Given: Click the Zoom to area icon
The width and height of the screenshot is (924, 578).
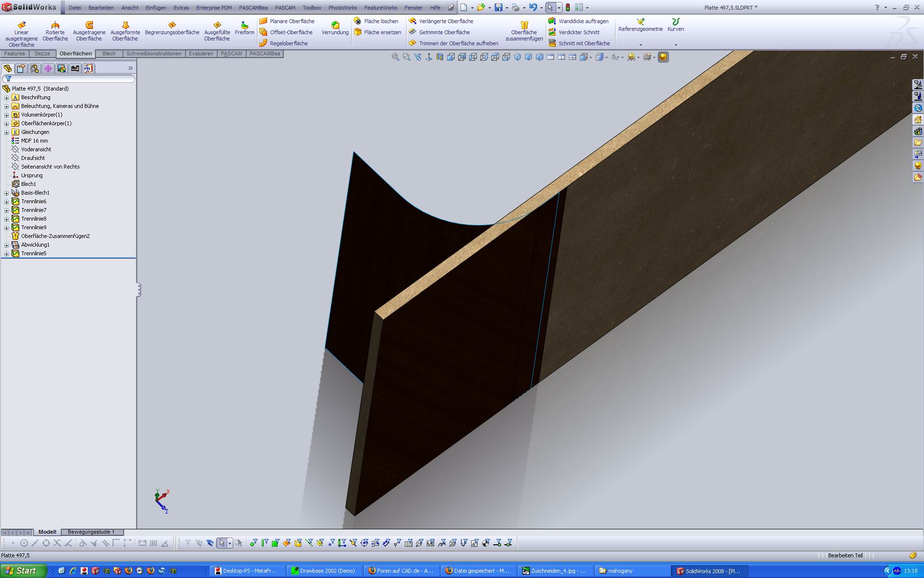Looking at the screenshot, I should coord(406,57).
